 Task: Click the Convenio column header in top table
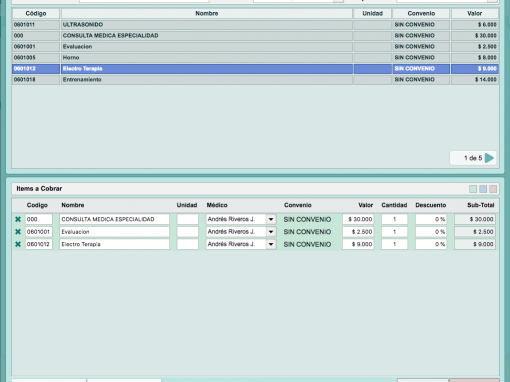421,13
